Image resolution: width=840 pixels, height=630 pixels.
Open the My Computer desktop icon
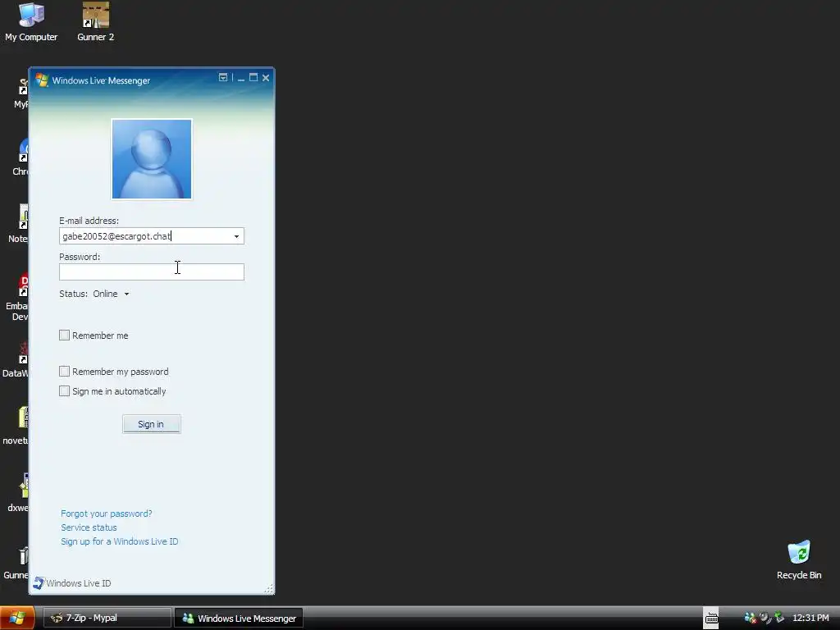[31, 22]
